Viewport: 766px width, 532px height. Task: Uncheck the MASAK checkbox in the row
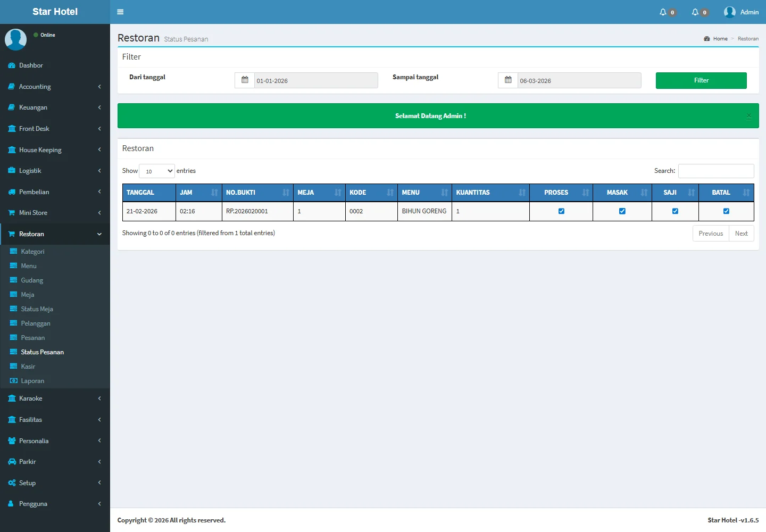[x=622, y=211]
